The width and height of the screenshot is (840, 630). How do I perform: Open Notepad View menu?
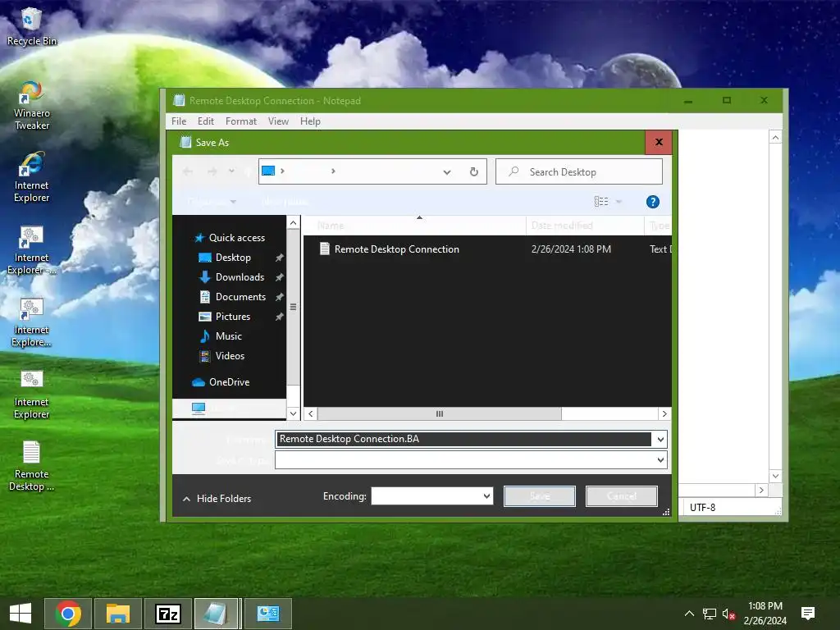tap(278, 121)
